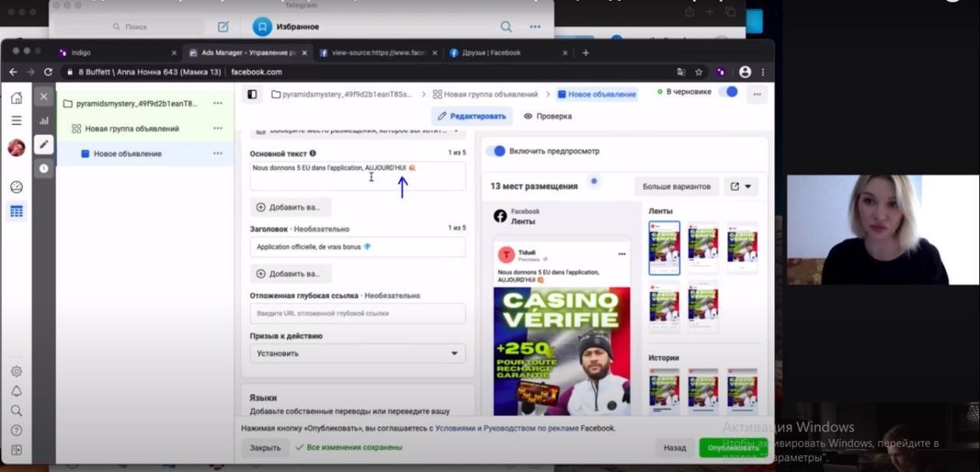
Task: Toggle the В черновике ad status switch
Action: tap(727, 92)
